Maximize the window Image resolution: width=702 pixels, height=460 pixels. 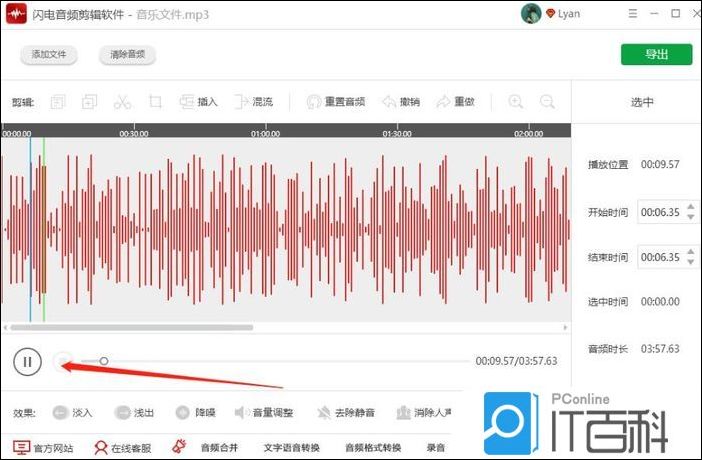point(676,13)
